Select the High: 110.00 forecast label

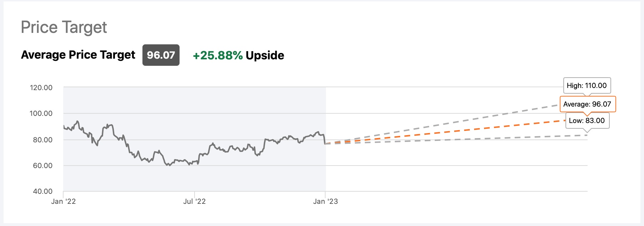click(587, 86)
